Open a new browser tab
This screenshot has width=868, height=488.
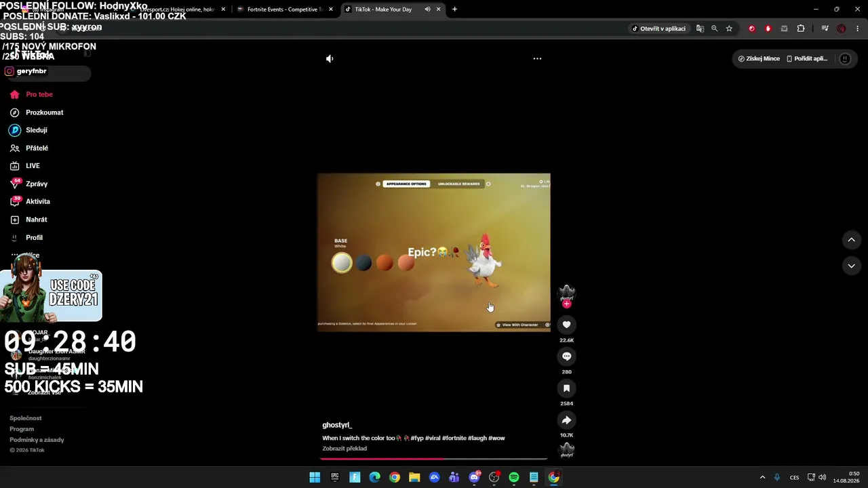coord(454,9)
